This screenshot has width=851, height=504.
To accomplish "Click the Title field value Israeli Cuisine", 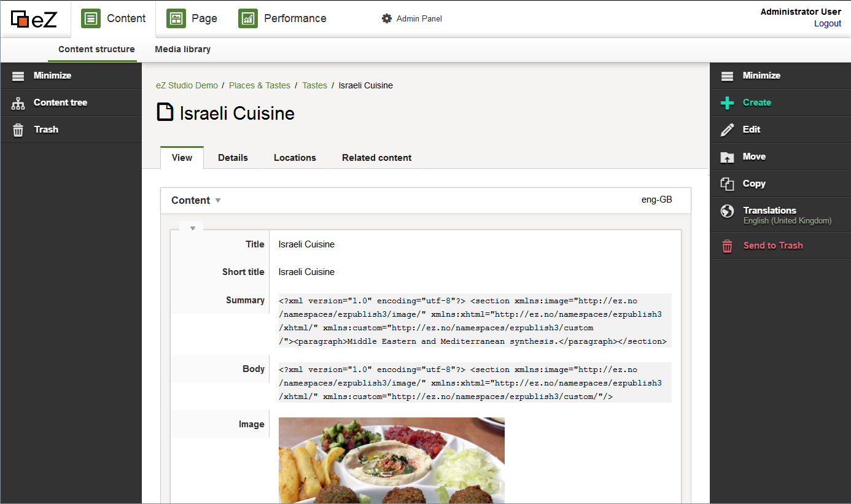I will pos(306,244).
